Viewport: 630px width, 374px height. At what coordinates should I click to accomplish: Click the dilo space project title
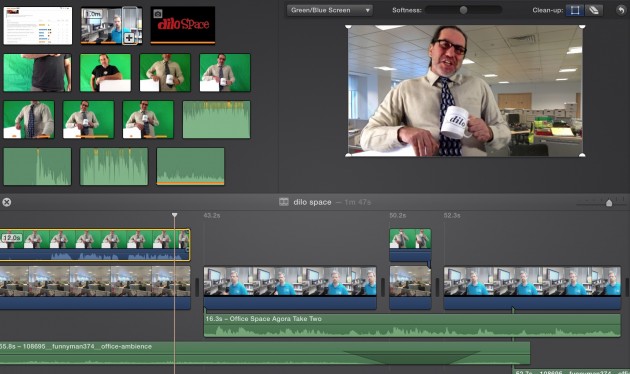(x=312, y=202)
